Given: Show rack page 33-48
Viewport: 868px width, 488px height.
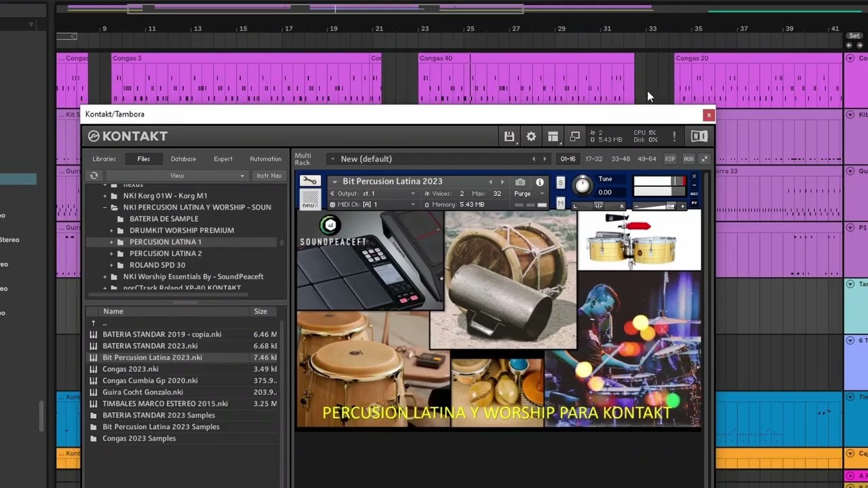Looking at the screenshot, I should (x=620, y=159).
